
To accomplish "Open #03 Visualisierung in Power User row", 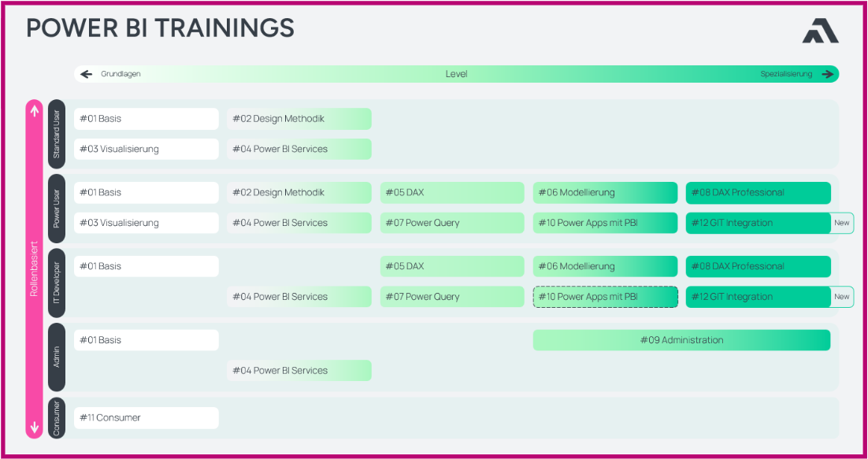I will tap(147, 223).
